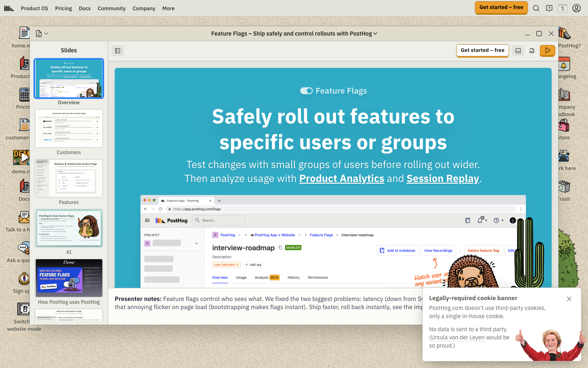Screen dimensions: 588x368
Task: Select the Overview slide thumbnail
Action: [69, 79]
